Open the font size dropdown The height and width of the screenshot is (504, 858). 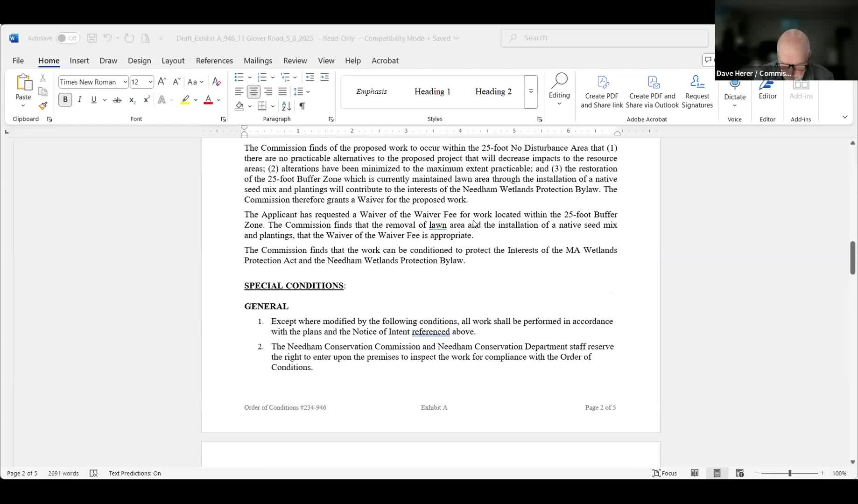tap(150, 82)
